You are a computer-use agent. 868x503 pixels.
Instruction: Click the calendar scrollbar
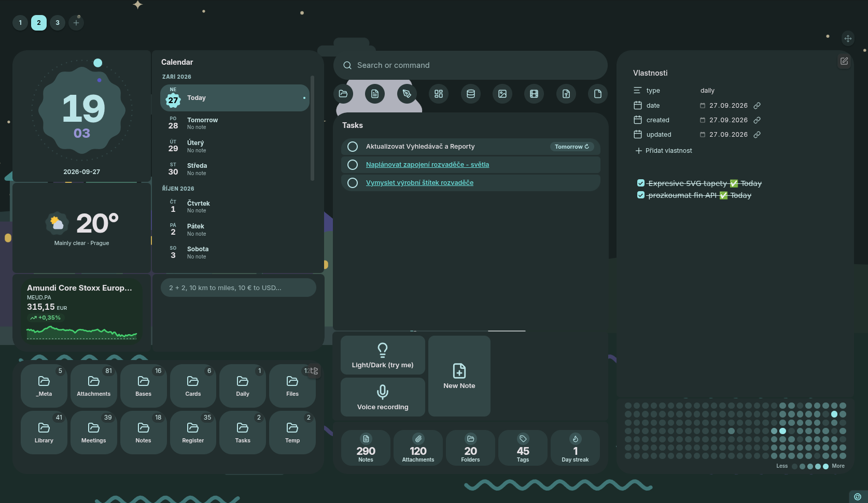point(312,128)
